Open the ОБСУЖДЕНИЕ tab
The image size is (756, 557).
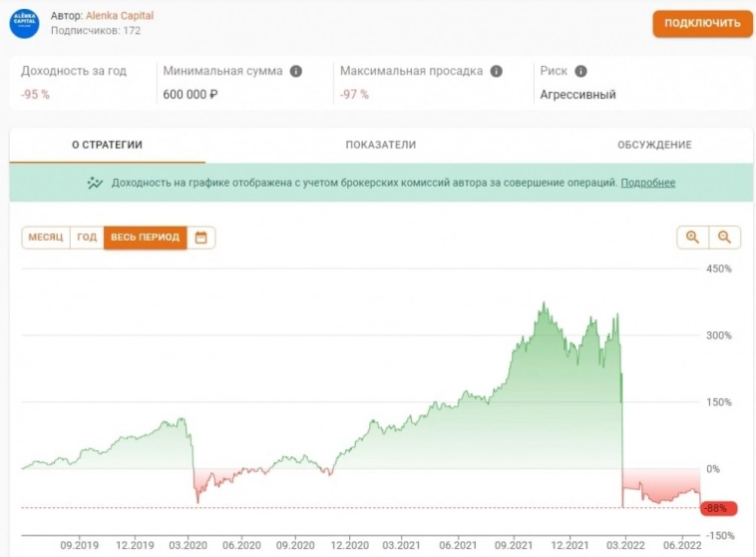click(654, 145)
